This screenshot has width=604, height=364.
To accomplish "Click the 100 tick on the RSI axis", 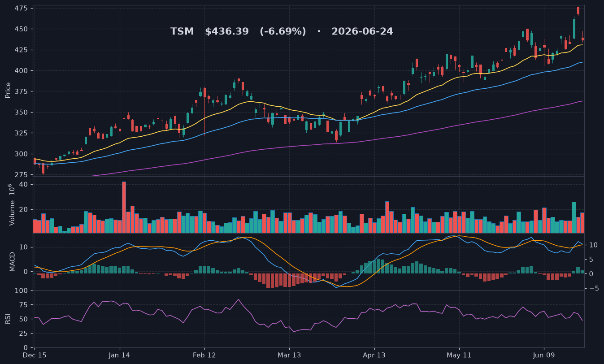I will pyautogui.click(x=21, y=291).
